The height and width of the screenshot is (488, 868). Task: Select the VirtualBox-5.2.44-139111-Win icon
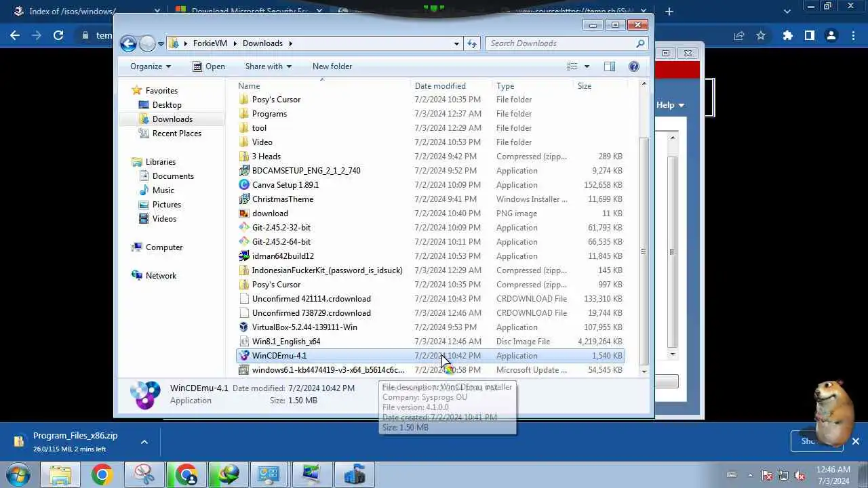(244, 327)
